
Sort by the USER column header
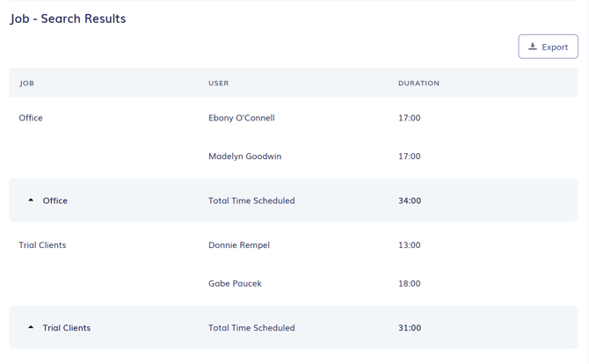click(x=218, y=84)
